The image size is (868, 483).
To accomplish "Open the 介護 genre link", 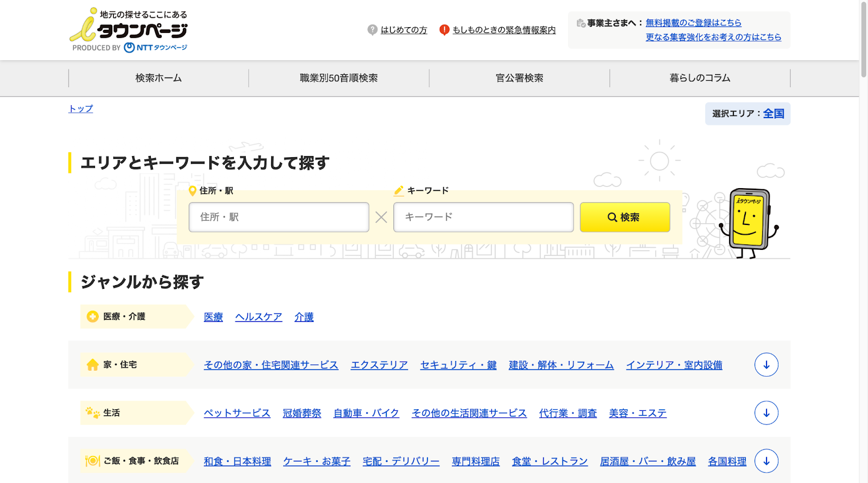I will coord(304,317).
